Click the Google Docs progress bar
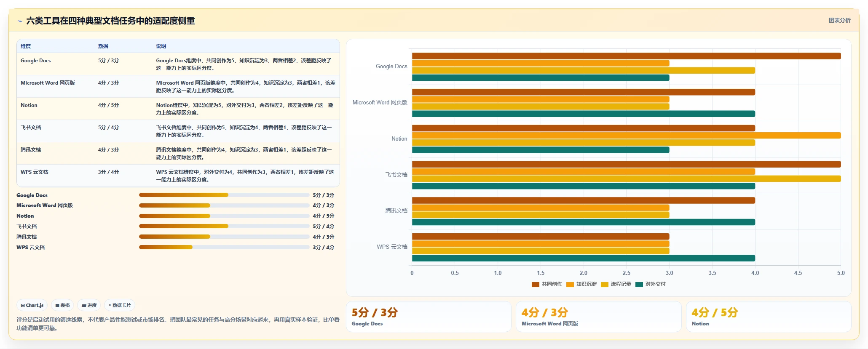Screen dimensions: 868x349 (x=224, y=195)
